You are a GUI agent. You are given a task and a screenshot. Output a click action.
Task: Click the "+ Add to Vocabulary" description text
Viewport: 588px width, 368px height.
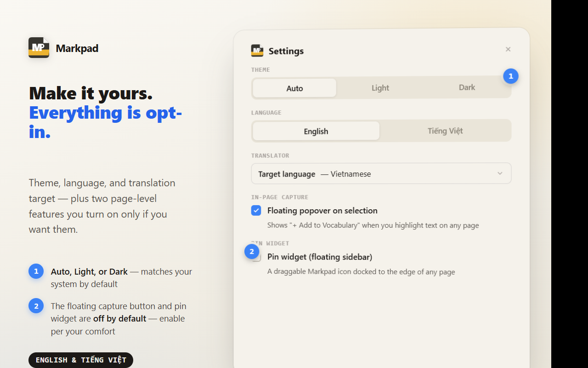373,225
